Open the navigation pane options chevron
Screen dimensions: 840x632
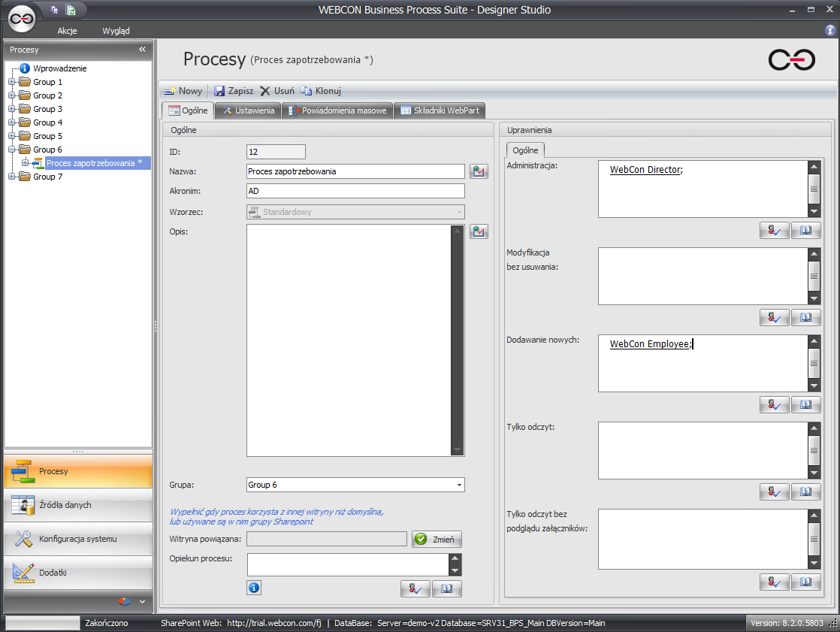[x=142, y=601]
